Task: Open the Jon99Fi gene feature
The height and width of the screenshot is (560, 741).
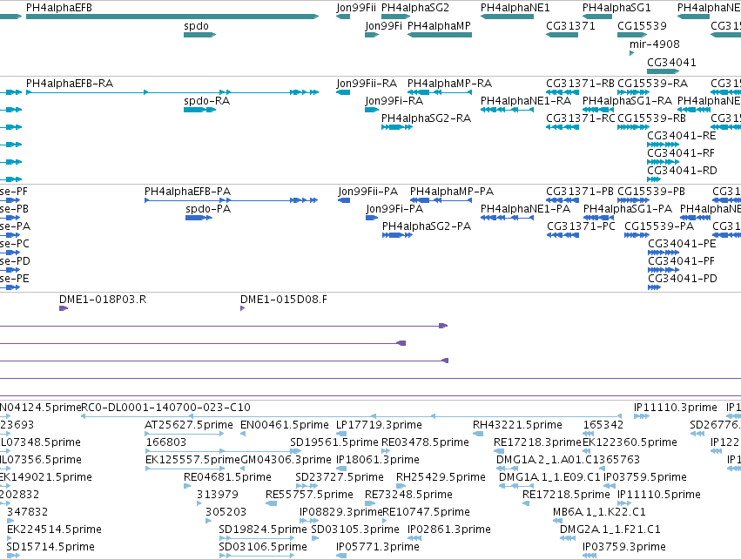Action: coord(372,35)
